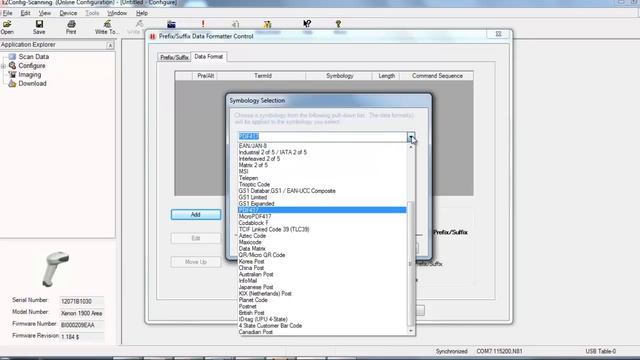Click the red exclamation mark toolbar icon

203,24
